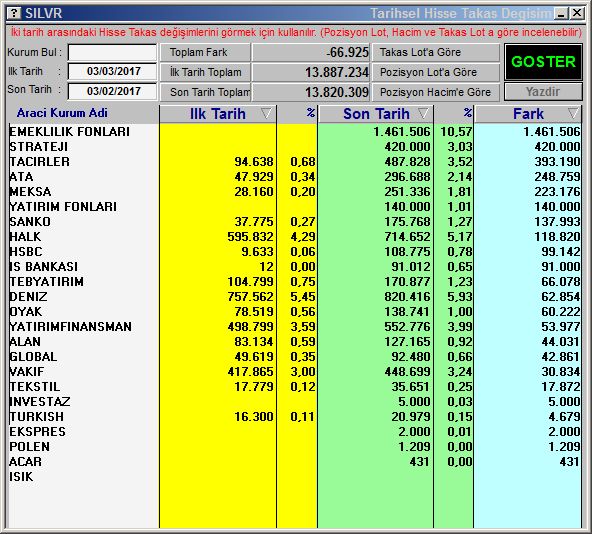This screenshot has width=592, height=534.
Task: Select the YATIRIM FONLARI row
Action: point(294,207)
